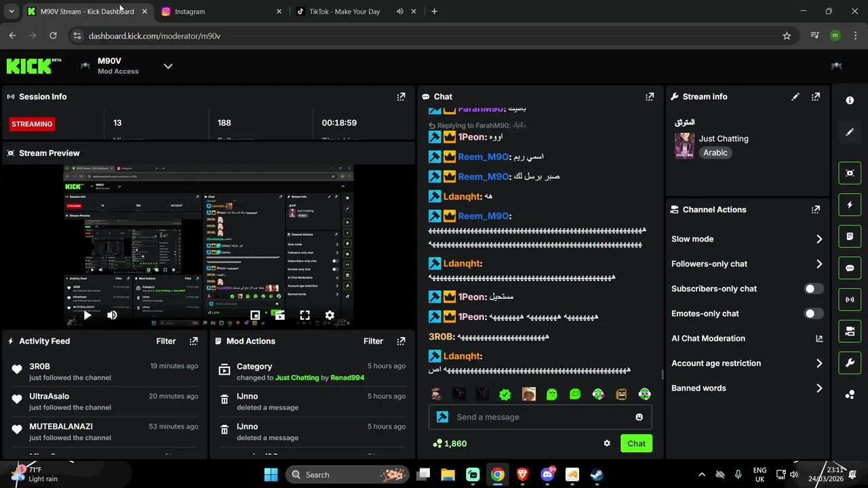Screen dimensions: 868x488
Task: Click the Ldanqht username above the مستحيل message
Action: pos(462,264)
